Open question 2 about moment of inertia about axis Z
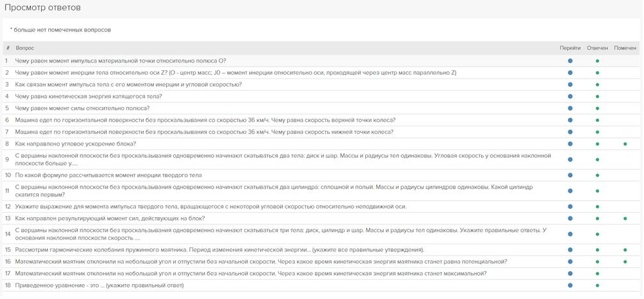Viewport: 644px width, 299px height. (235, 73)
